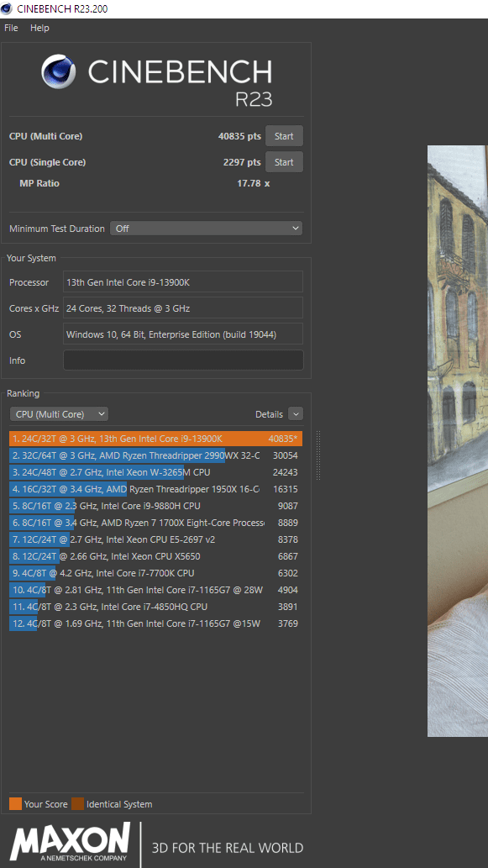This screenshot has height=868, width=488.
Task: Open the Help menu
Action: point(39,28)
